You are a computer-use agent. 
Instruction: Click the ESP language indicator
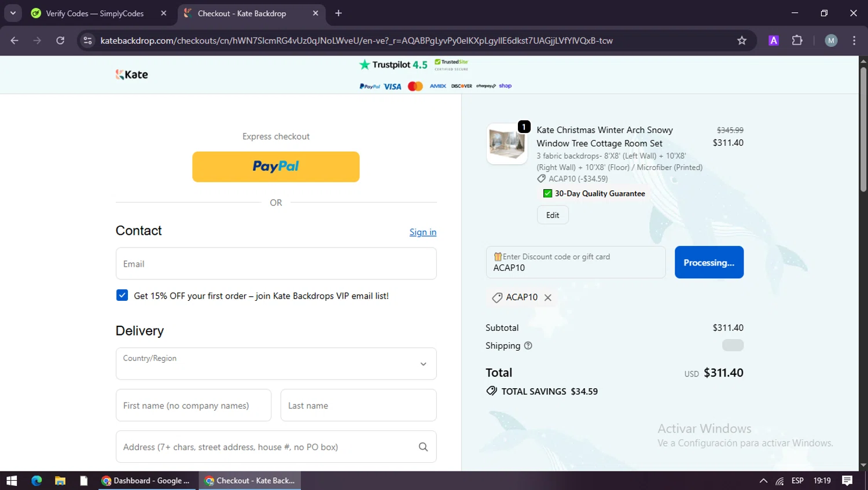(x=797, y=481)
